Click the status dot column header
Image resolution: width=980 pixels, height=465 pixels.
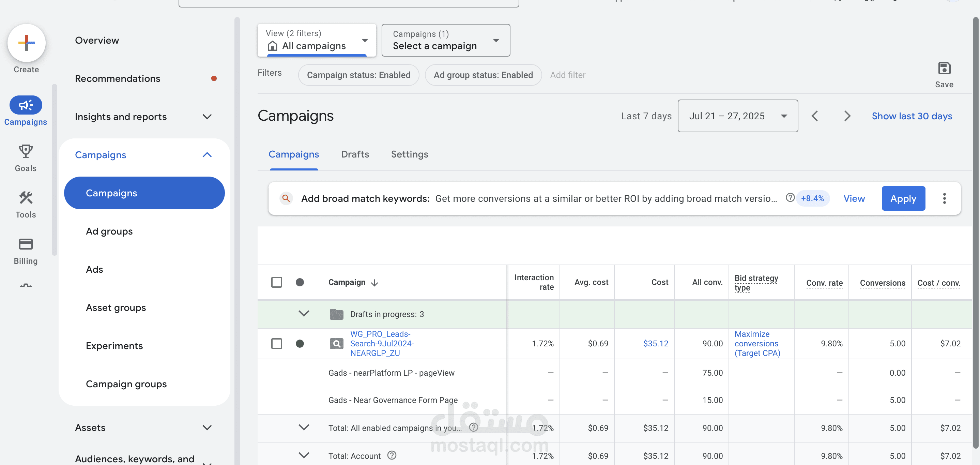[300, 282]
